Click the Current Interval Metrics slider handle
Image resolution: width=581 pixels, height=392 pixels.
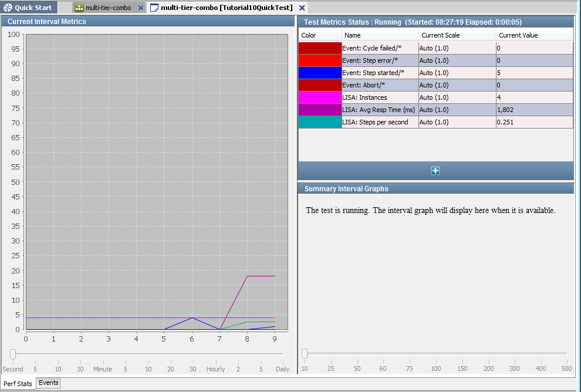point(12,354)
